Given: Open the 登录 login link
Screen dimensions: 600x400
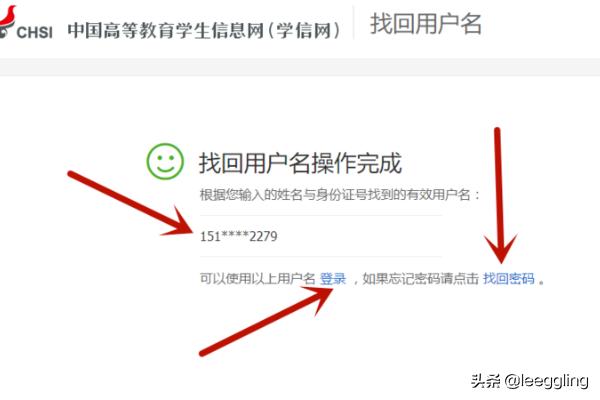Looking at the screenshot, I should click(333, 278).
